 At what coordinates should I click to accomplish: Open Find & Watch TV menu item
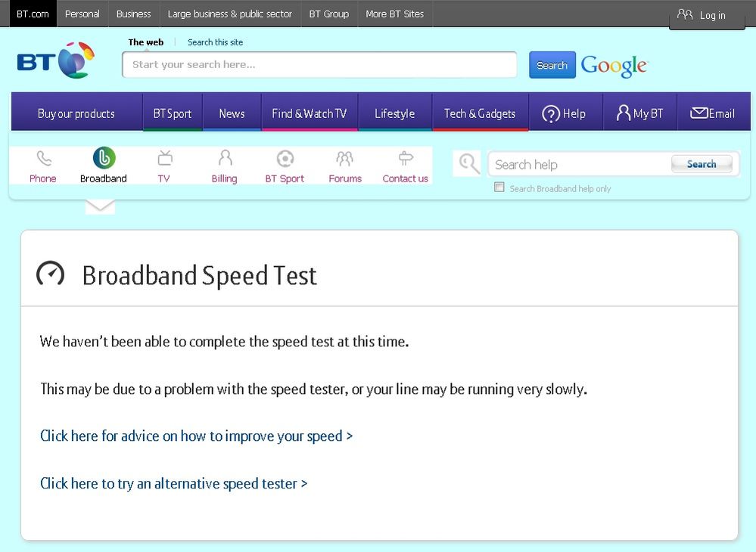[310, 113]
